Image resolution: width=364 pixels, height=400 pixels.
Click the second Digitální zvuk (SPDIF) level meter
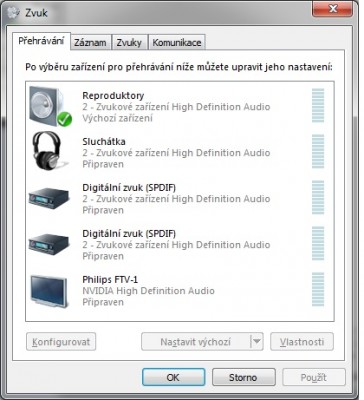[x=318, y=243]
